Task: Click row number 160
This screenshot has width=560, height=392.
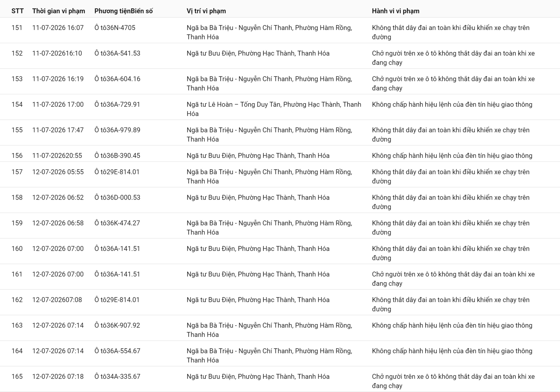Action: pos(17,249)
